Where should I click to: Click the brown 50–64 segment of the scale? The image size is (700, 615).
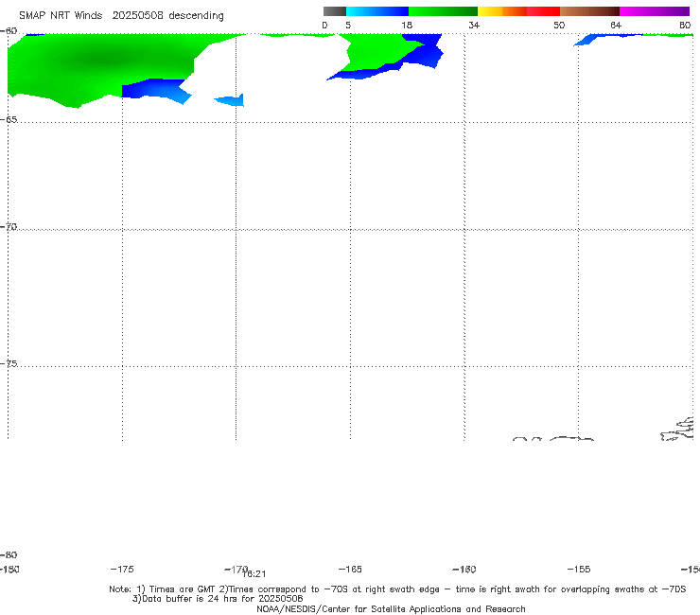coord(589,11)
